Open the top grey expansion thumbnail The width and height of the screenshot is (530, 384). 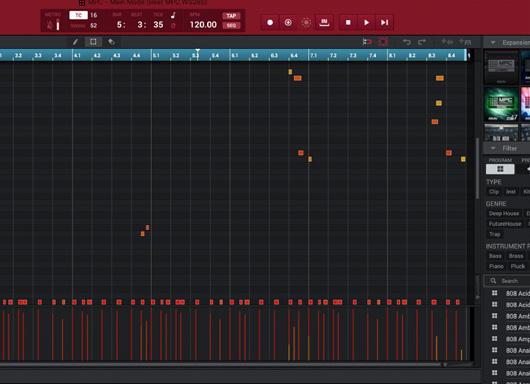pyautogui.click(x=501, y=67)
